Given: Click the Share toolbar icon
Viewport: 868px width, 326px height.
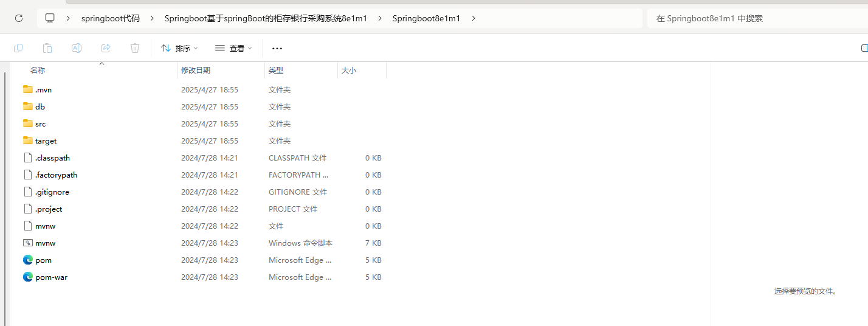Looking at the screenshot, I should point(106,48).
